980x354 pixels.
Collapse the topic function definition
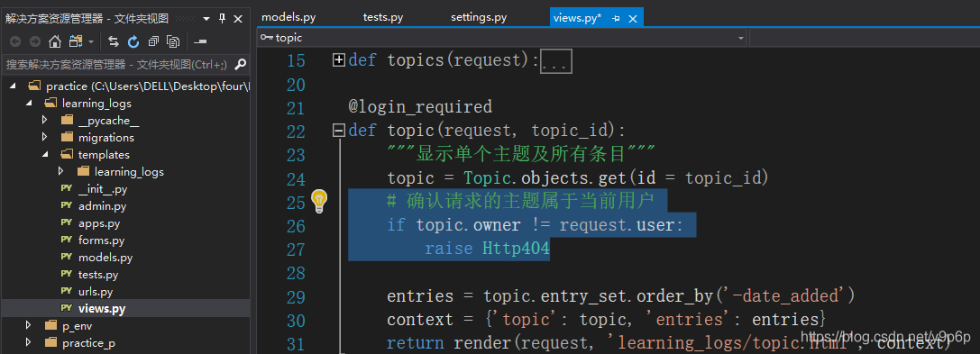tap(339, 131)
